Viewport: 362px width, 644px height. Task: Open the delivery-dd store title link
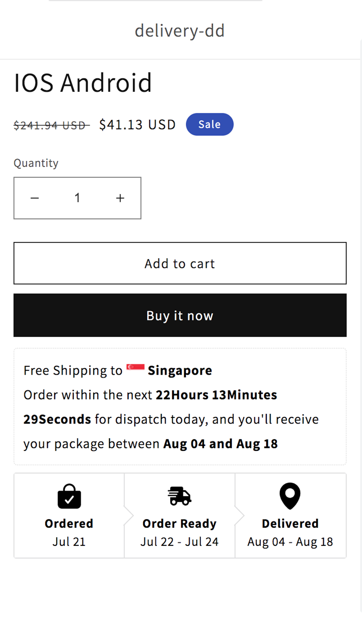tap(180, 31)
